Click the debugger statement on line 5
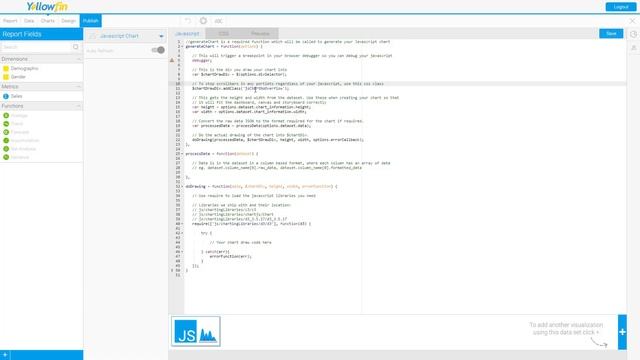The width and height of the screenshot is (640, 360). (202, 60)
